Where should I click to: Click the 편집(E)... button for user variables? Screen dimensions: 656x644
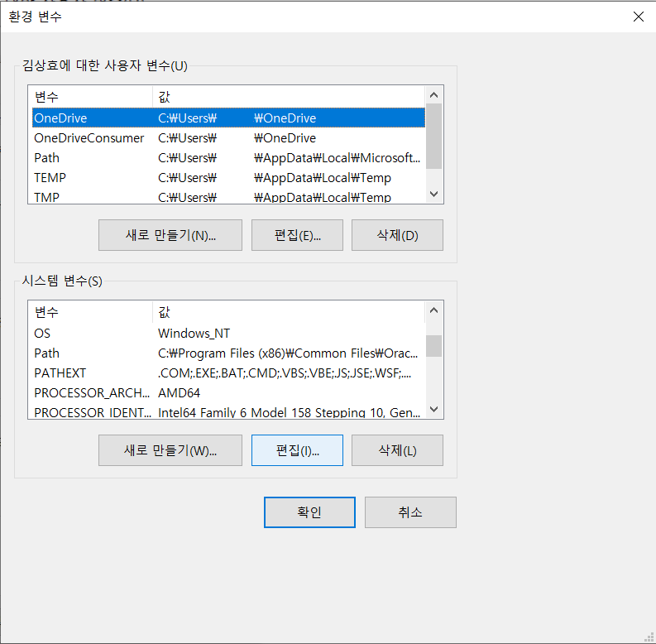tap(297, 235)
